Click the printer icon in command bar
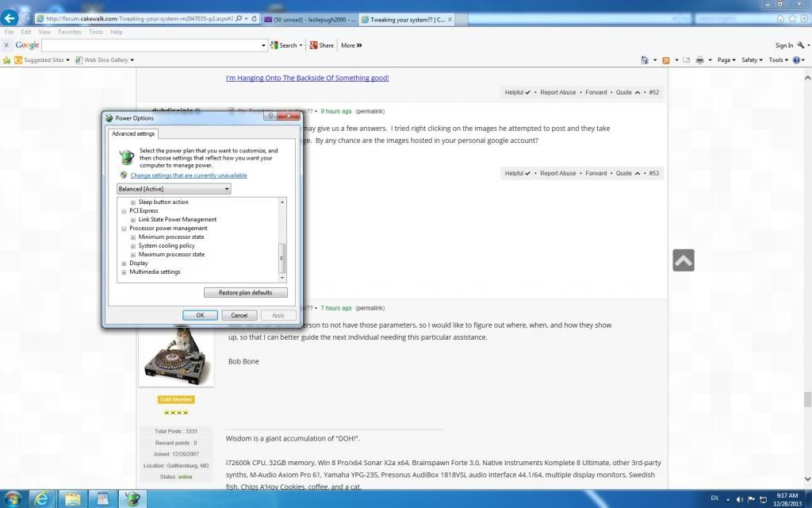This screenshot has height=508, width=812. (x=699, y=60)
